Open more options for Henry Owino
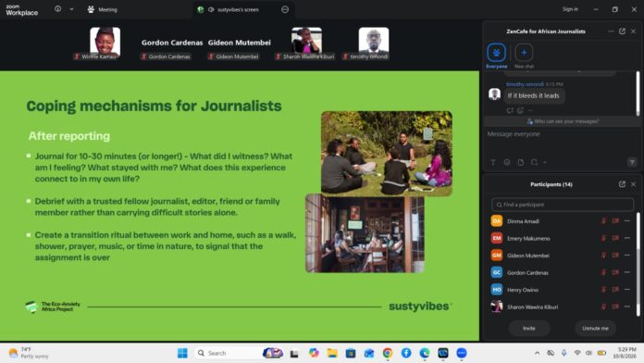Viewport: 644px width, 363px height. (x=626, y=290)
